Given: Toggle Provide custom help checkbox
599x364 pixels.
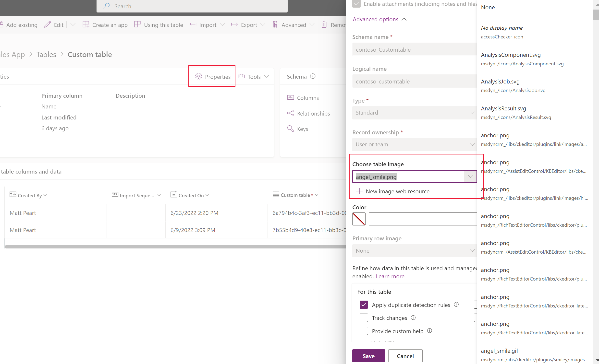Looking at the screenshot, I should tap(364, 331).
